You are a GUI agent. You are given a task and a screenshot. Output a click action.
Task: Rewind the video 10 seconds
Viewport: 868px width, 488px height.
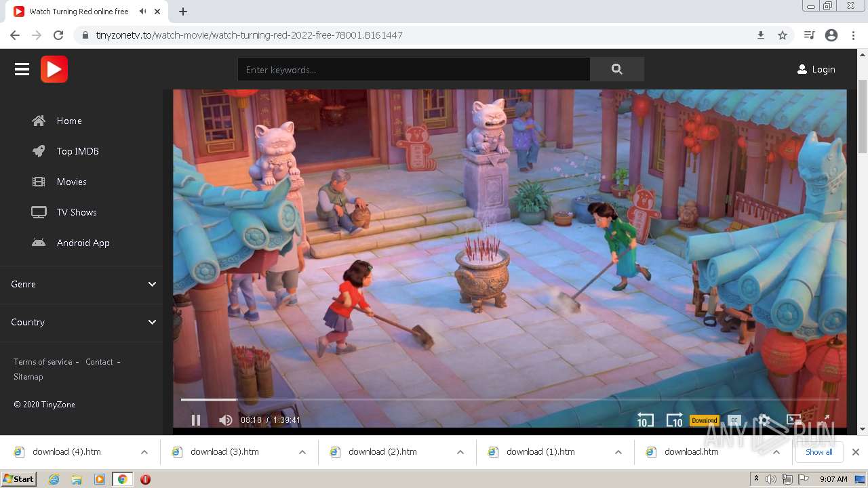tap(645, 420)
